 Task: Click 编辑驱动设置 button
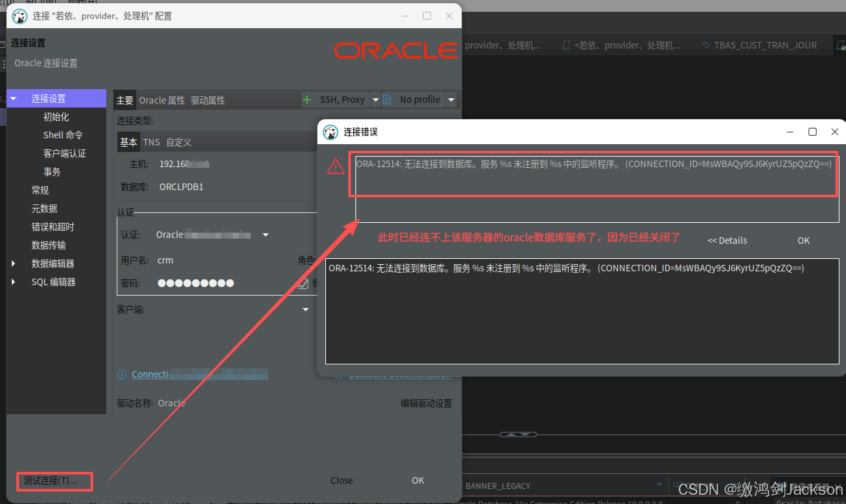[426, 403]
